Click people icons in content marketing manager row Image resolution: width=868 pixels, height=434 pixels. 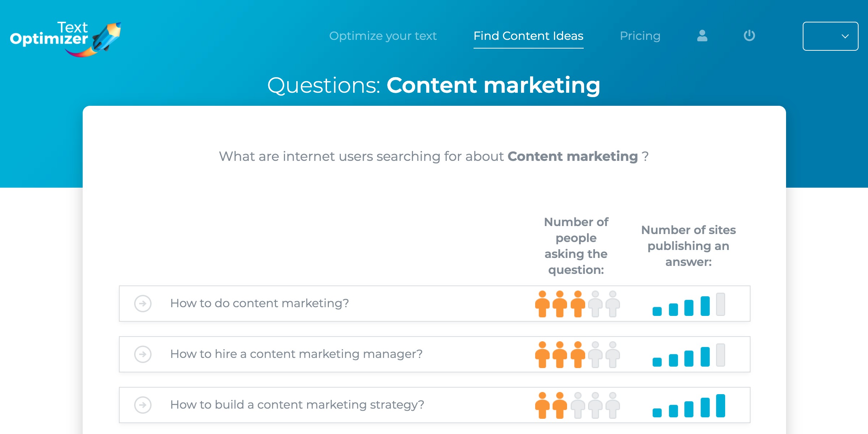coord(577,354)
